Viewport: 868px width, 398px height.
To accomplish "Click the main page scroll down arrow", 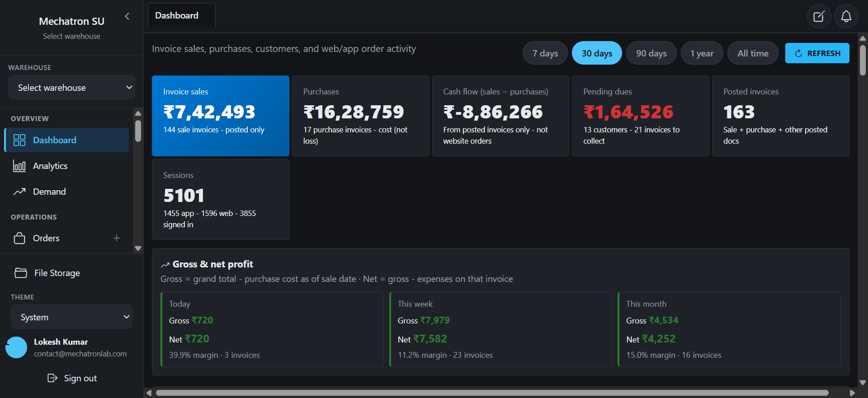I will click(863, 382).
